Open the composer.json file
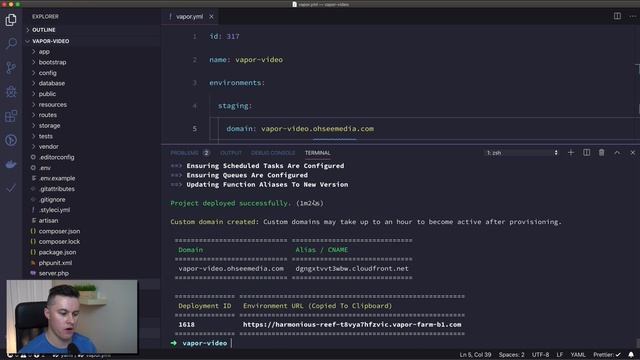Screen dimensions: 640x360 click(x=59, y=231)
